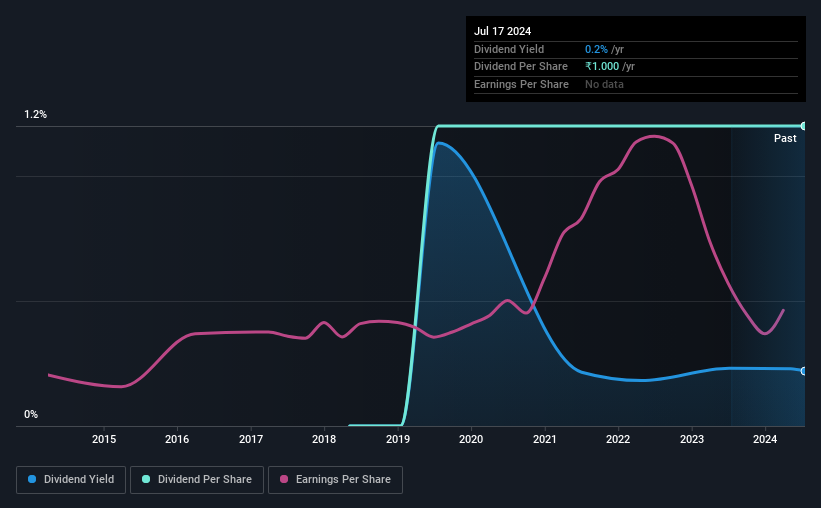Select the 2021 label on the time axis
This screenshot has height=508, width=821.
click(x=545, y=439)
